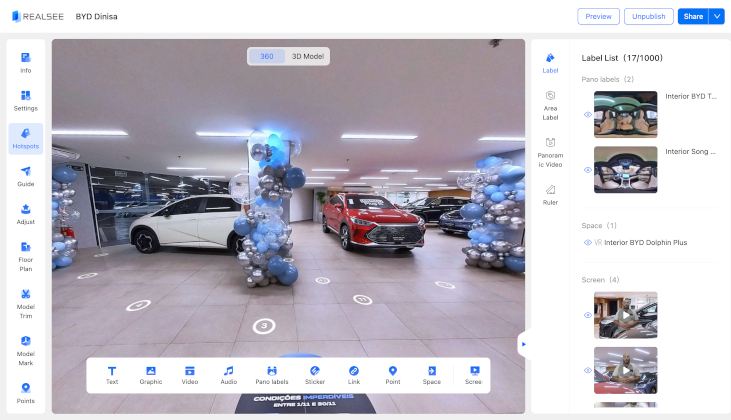This screenshot has height=420, width=731.
Task: Select the Label tab icon in the right panel
Action: click(550, 63)
